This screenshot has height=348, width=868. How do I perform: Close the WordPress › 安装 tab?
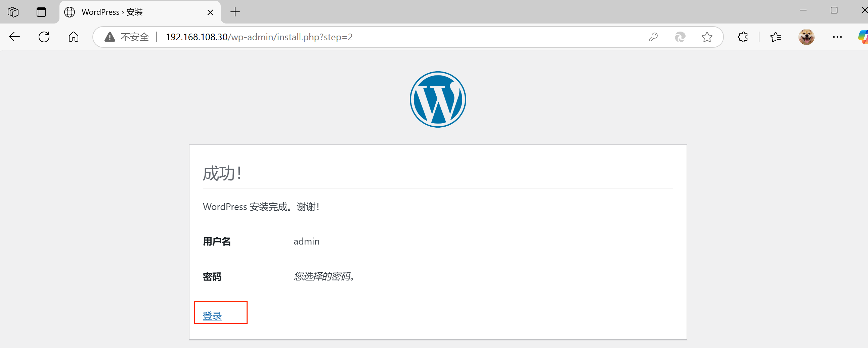pos(210,12)
